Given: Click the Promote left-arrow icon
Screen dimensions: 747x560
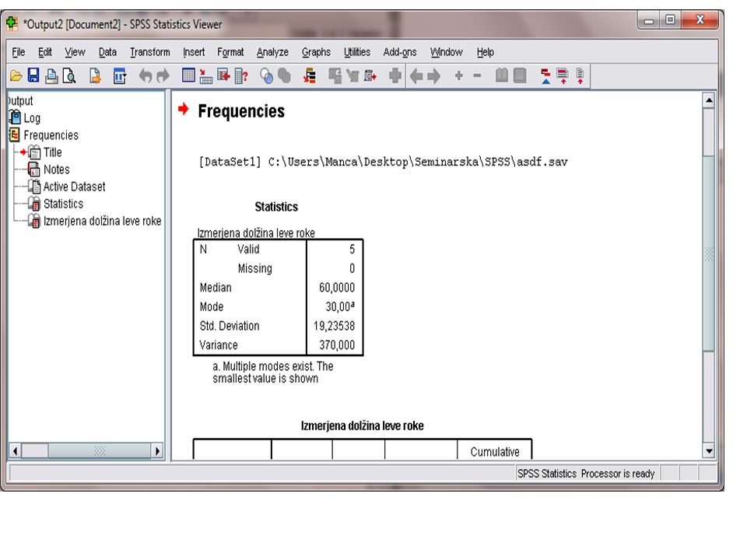Looking at the screenshot, I should pyautogui.click(x=416, y=75).
